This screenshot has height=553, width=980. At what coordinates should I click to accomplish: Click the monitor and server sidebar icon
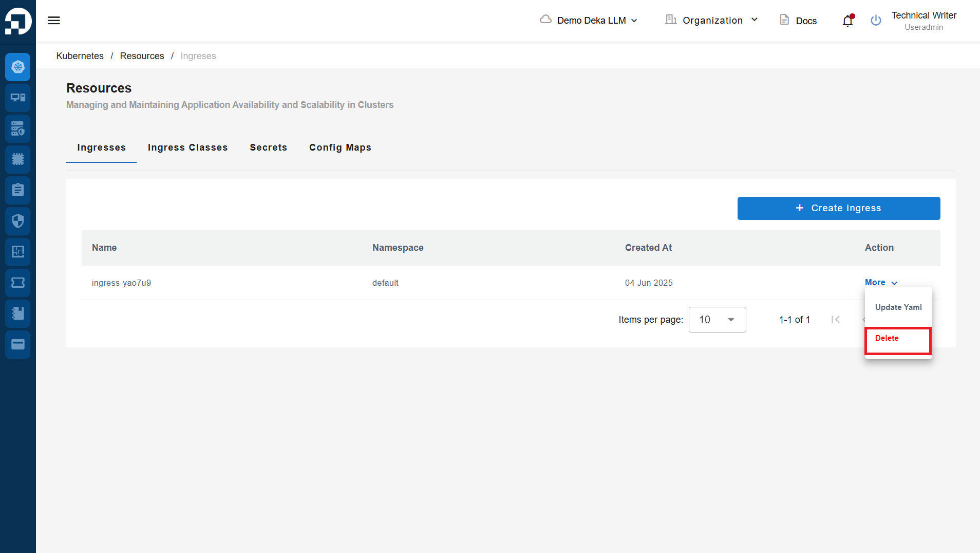[x=18, y=98]
